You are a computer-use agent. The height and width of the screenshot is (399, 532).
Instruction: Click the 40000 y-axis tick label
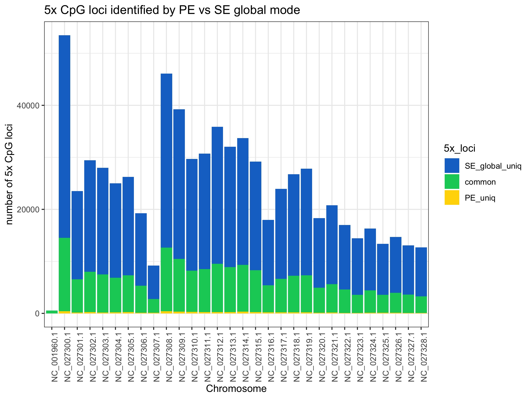coord(28,106)
